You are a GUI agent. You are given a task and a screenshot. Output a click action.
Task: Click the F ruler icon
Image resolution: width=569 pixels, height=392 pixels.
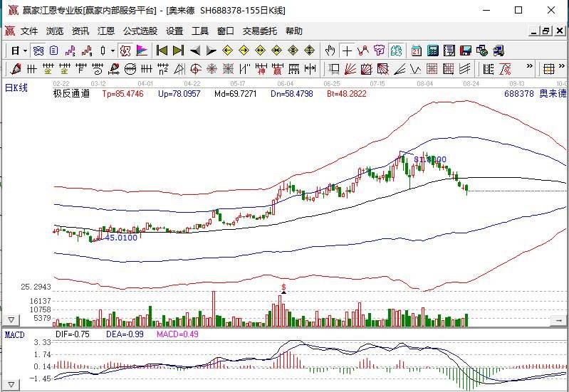click(81, 68)
